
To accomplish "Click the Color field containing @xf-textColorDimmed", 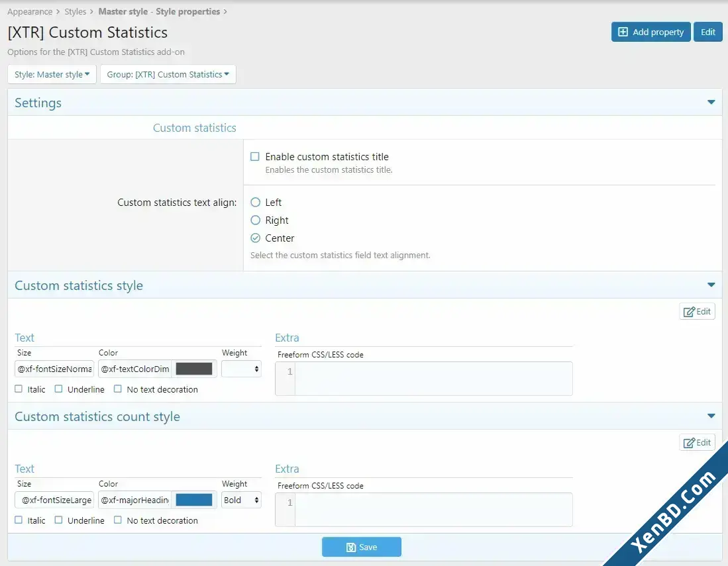I will 134,369.
